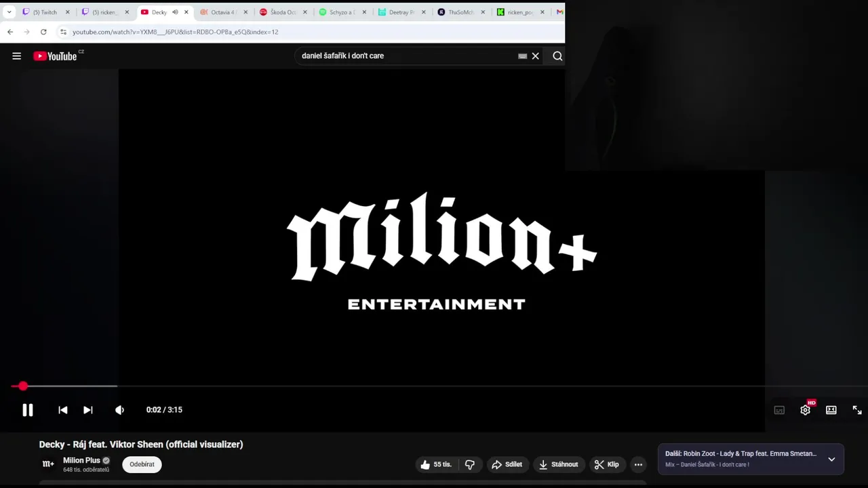This screenshot has height=488, width=868.
Task: Dislike the video
Action: point(469,464)
